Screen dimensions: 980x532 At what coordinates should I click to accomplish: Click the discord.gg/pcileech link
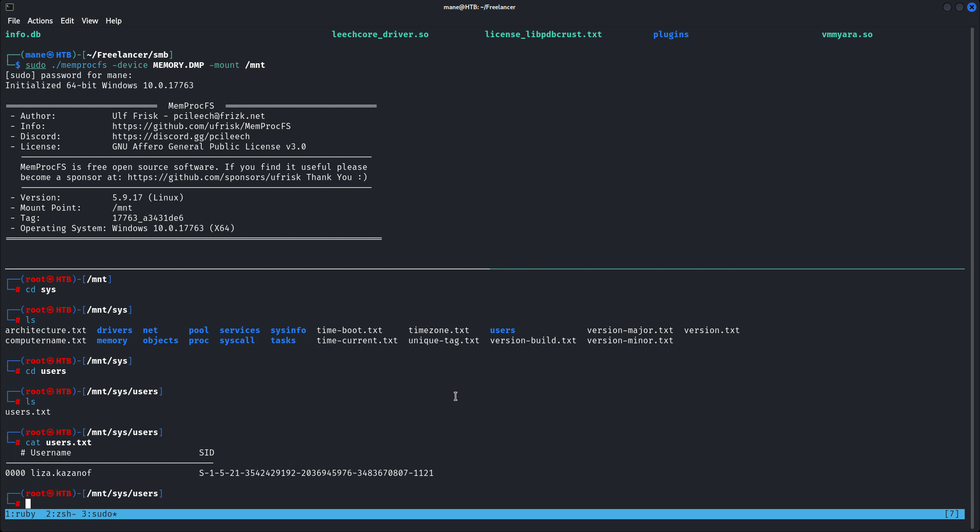pos(181,137)
